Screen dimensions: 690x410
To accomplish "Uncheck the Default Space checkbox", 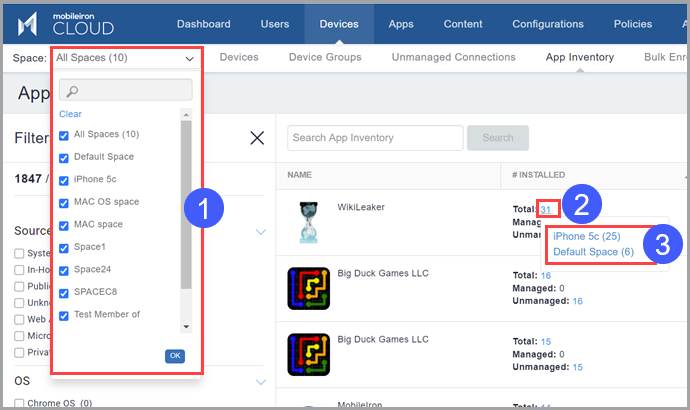I will [65, 157].
